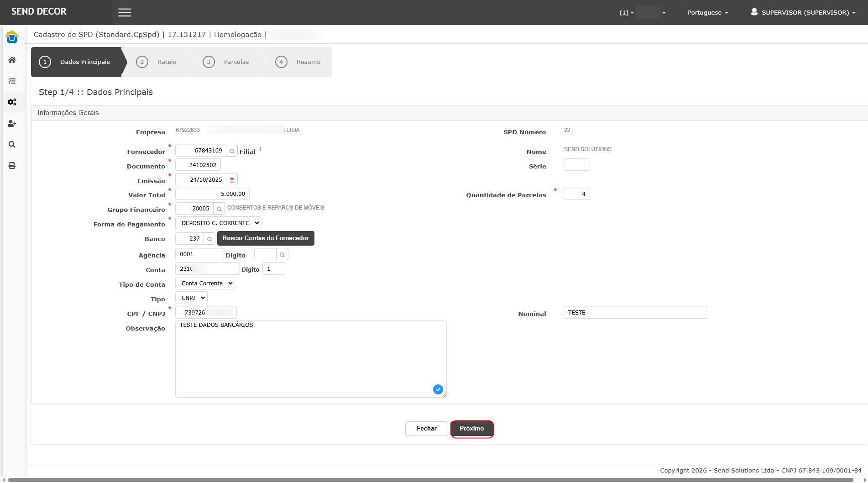
Task: Click the Nominal text field
Action: pyautogui.click(x=635, y=313)
